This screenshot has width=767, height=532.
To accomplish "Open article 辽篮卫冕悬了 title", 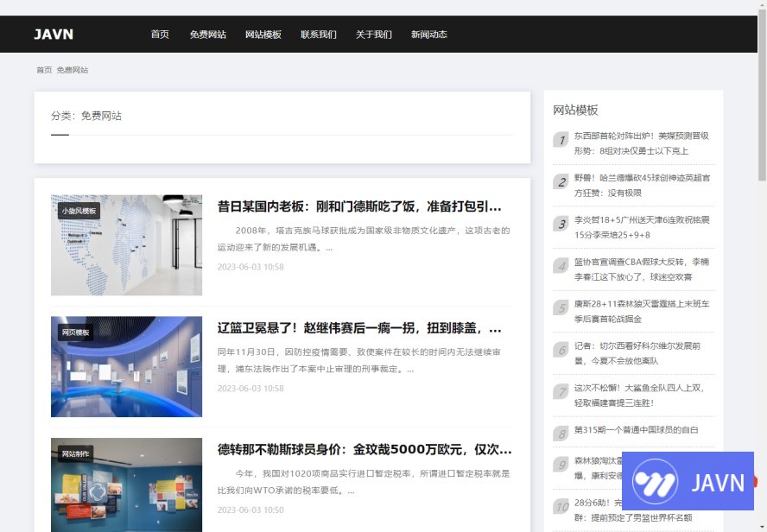I will point(359,328).
